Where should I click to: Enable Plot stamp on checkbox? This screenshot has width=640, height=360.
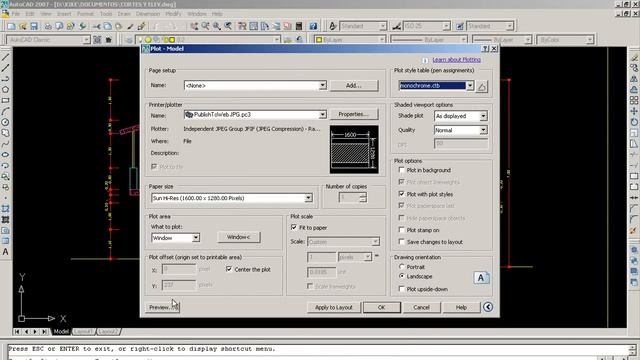(402, 230)
